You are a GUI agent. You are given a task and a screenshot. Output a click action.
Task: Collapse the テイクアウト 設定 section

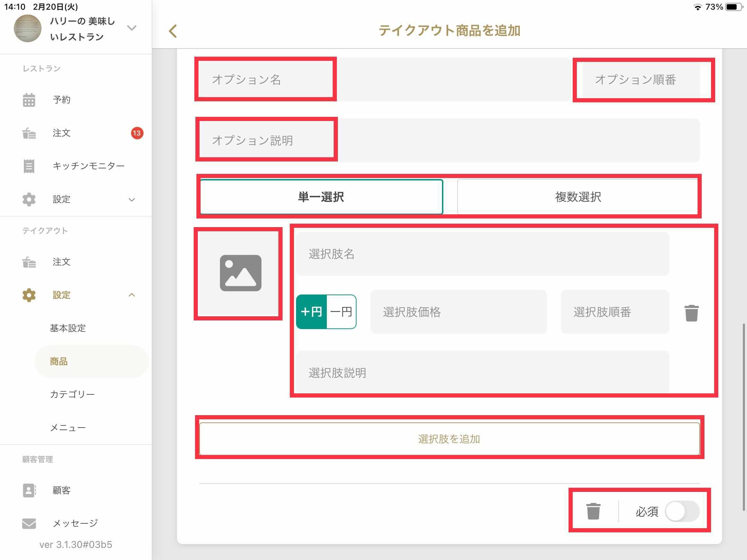pos(131,295)
